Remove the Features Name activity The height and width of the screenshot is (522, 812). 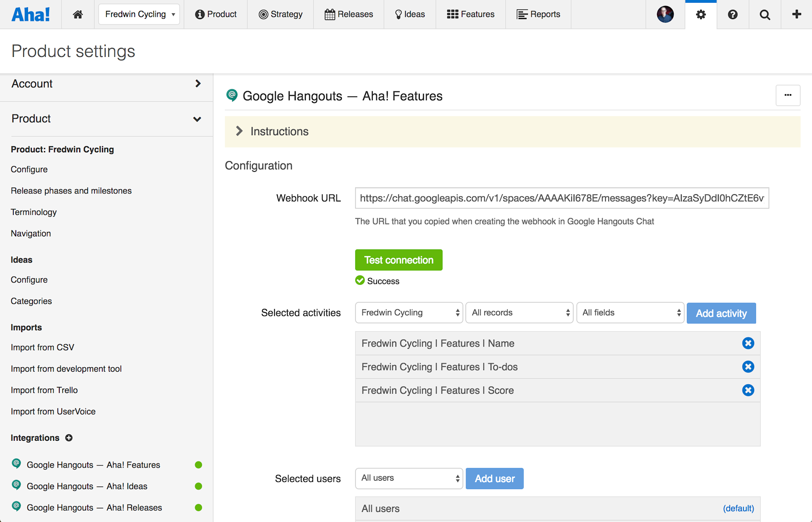[x=748, y=343]
